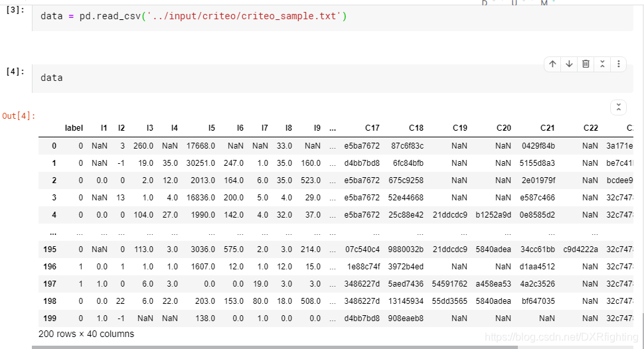
Task: Click the cell value 30251.0
Action: coord(201,163)
